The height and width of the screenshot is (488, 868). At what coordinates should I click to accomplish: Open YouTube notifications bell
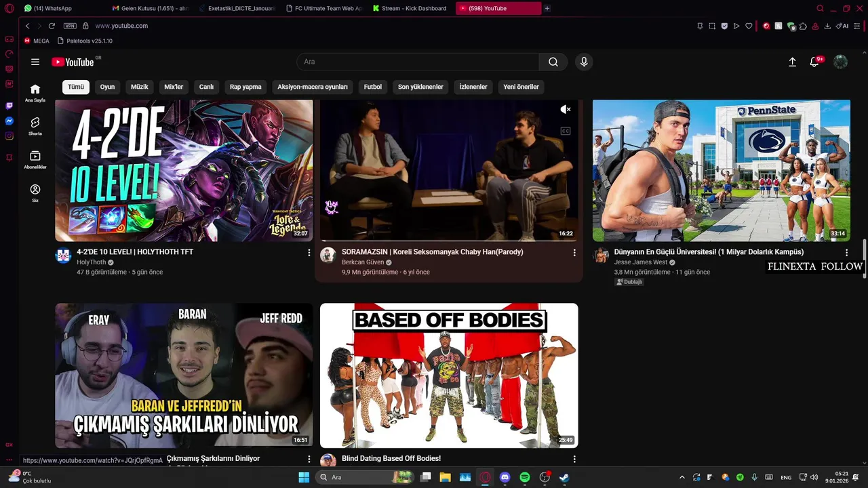[x=814, y=62]
